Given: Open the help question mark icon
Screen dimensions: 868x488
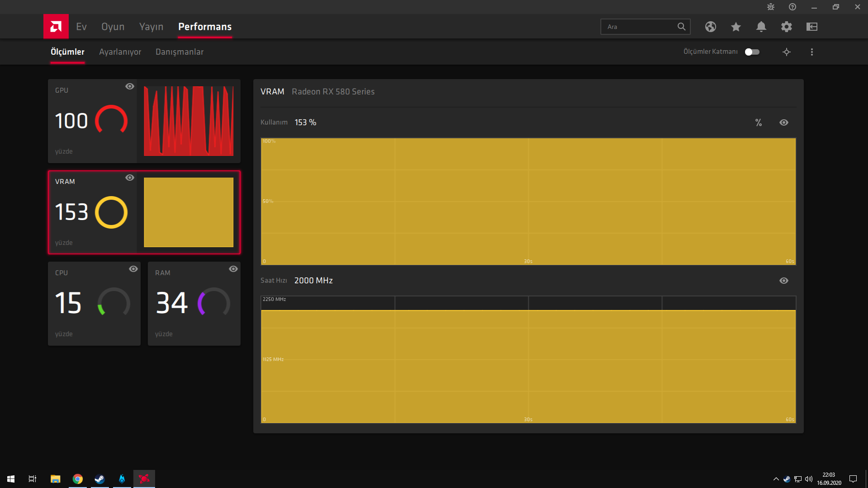Looking at the screenshot, I should (x=793, y=7).
